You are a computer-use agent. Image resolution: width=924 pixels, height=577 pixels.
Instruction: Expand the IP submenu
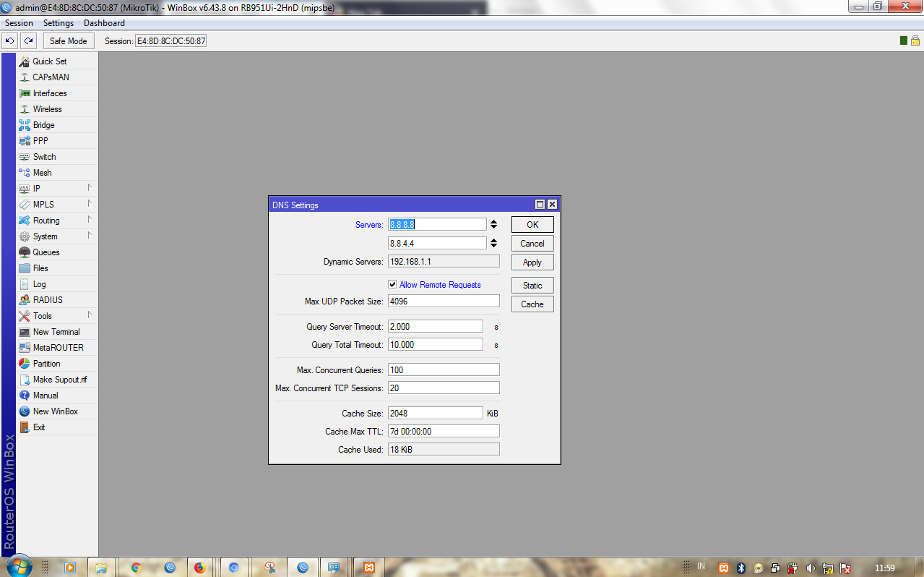[x=57, y=189]
